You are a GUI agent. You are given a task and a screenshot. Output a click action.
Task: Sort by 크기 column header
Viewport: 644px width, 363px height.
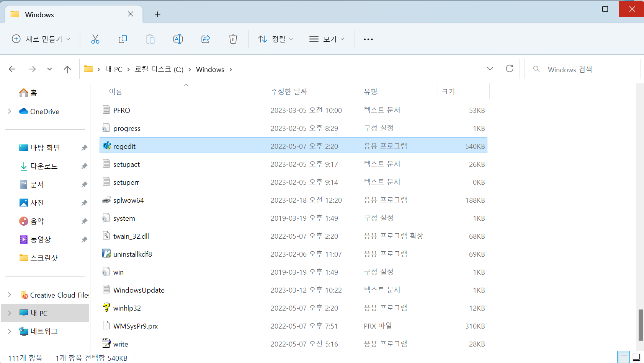pos(448,91)
